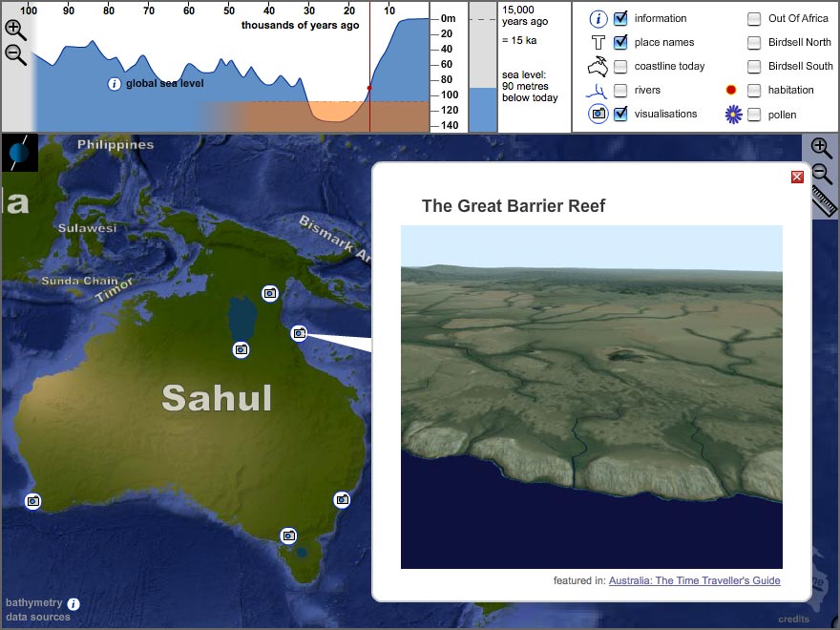This screenshot has width=840, height=630.
Task: Click the camera marker on the southwest coast
Action: 33,500
